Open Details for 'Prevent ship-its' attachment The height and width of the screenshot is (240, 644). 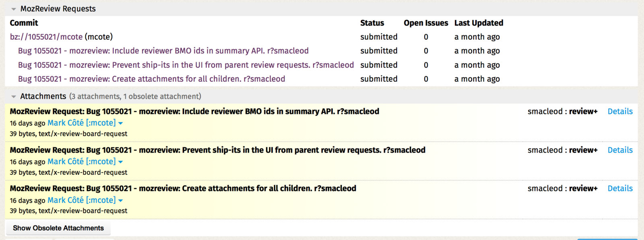pos(620,150)
